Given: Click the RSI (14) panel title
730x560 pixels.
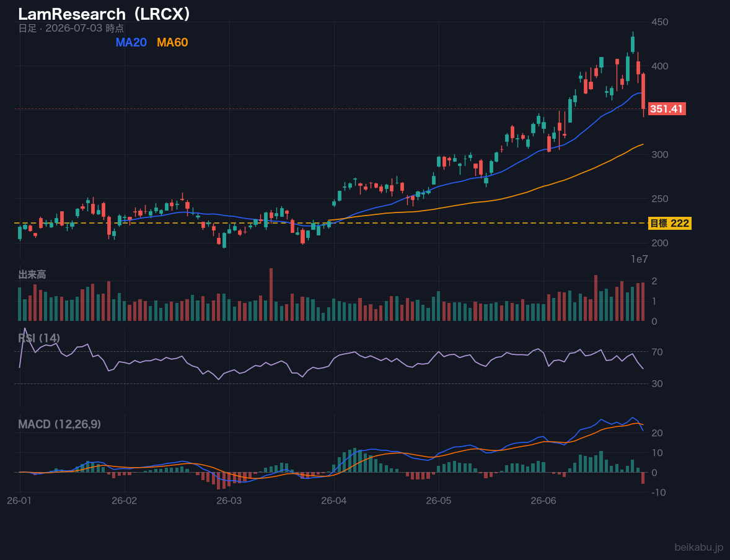Looking at the screenshot, I should pos(39,338).
